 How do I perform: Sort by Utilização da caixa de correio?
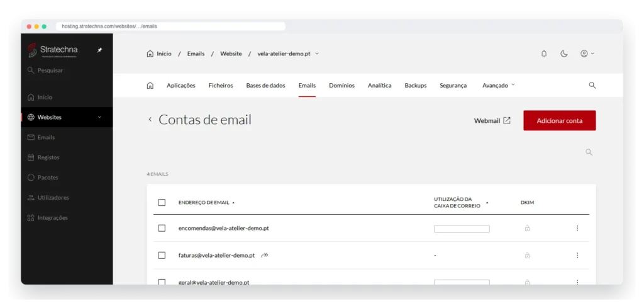[461, 202]
